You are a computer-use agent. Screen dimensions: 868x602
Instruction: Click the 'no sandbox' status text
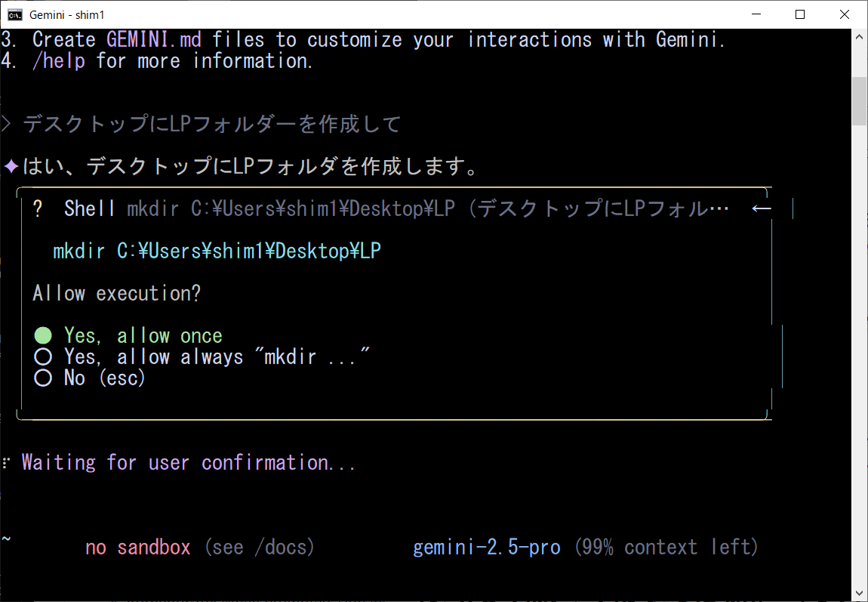[138, 547]
